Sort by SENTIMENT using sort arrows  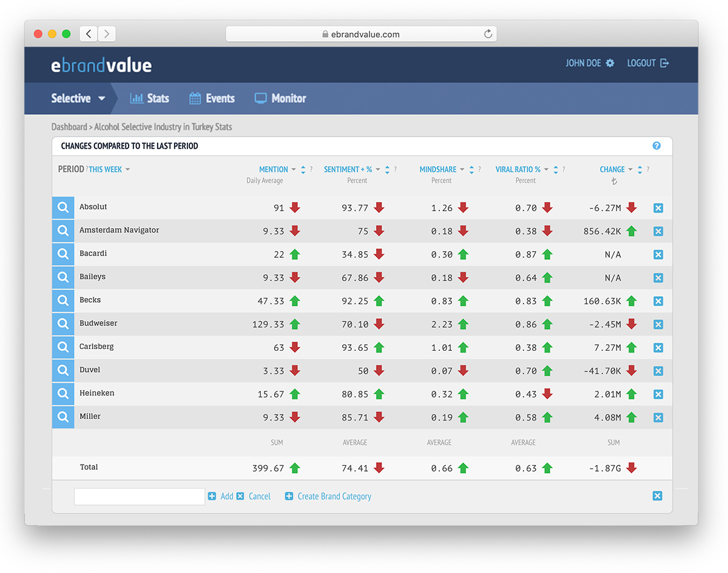point(388,170)
